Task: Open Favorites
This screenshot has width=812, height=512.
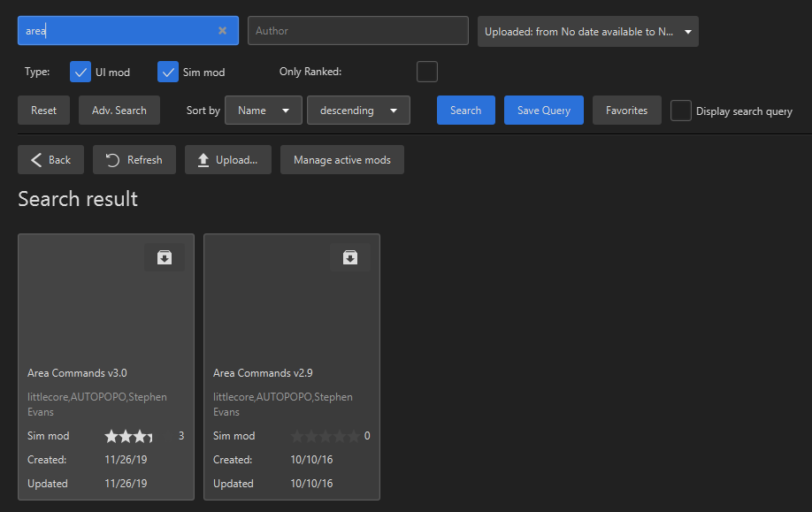Action: click(x=626, y=111)
